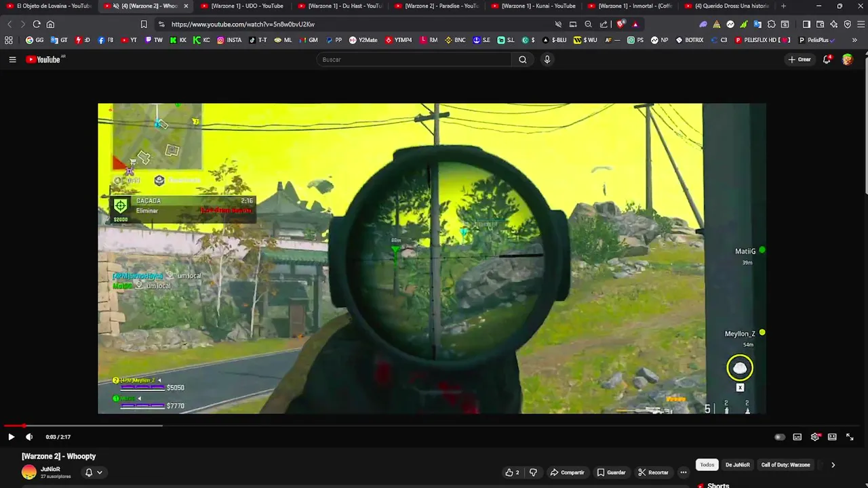Open the player settings gear
Viewport: 868px width, 488px height.
(x=815, y=437)
